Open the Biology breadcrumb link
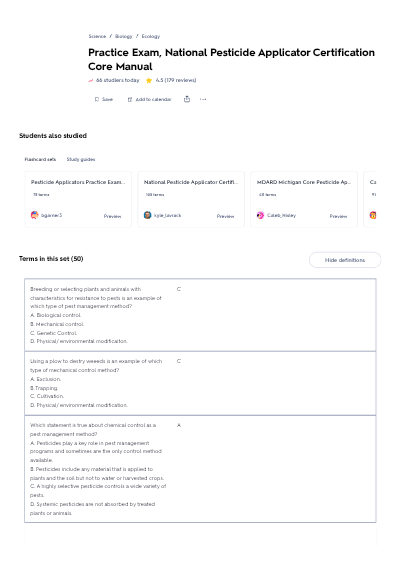 click(x=124, y=36)
